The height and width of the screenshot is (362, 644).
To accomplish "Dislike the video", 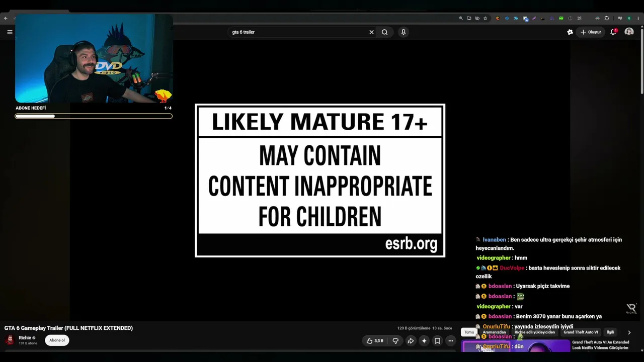I will click(395, 341).
